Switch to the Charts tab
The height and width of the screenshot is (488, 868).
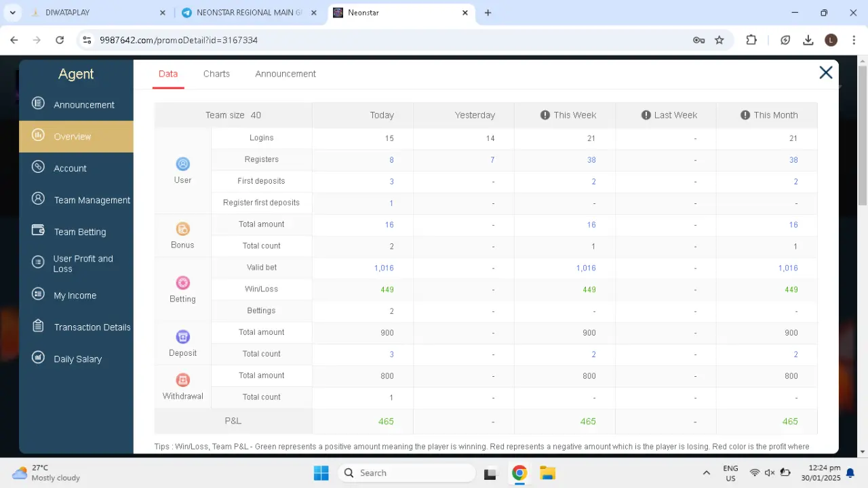tap(216, 74)
